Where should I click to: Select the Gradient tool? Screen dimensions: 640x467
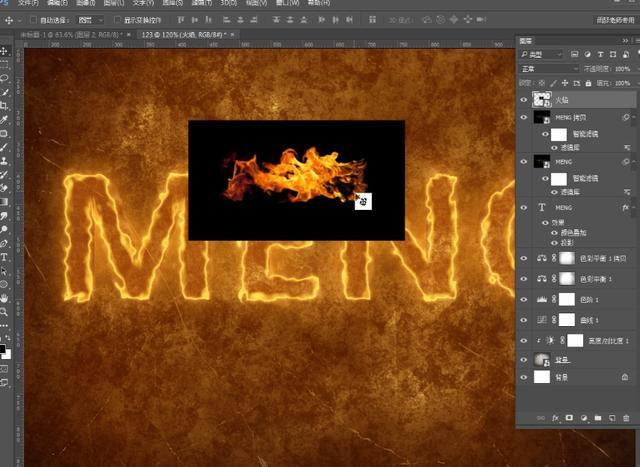pyautogui.click(x=4, y=202)
